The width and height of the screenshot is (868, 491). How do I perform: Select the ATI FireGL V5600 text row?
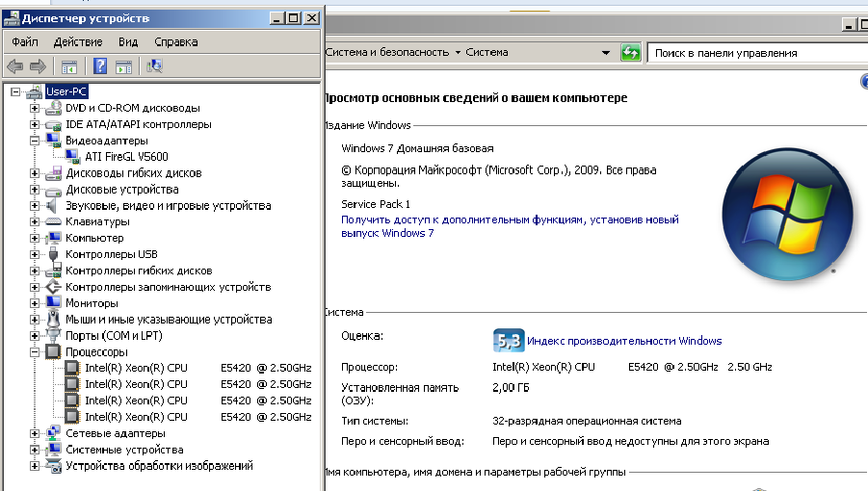pyautogui.click(x=126, y=157)
